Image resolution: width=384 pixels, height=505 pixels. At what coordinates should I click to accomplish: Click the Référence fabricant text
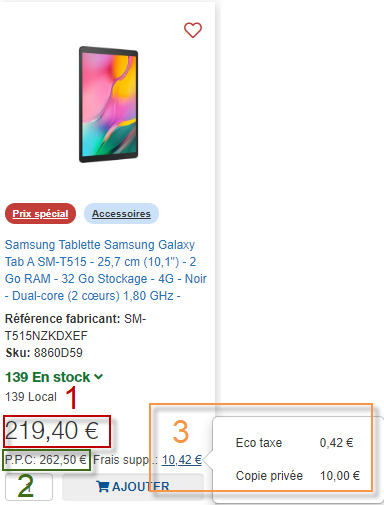click(62, 319)
